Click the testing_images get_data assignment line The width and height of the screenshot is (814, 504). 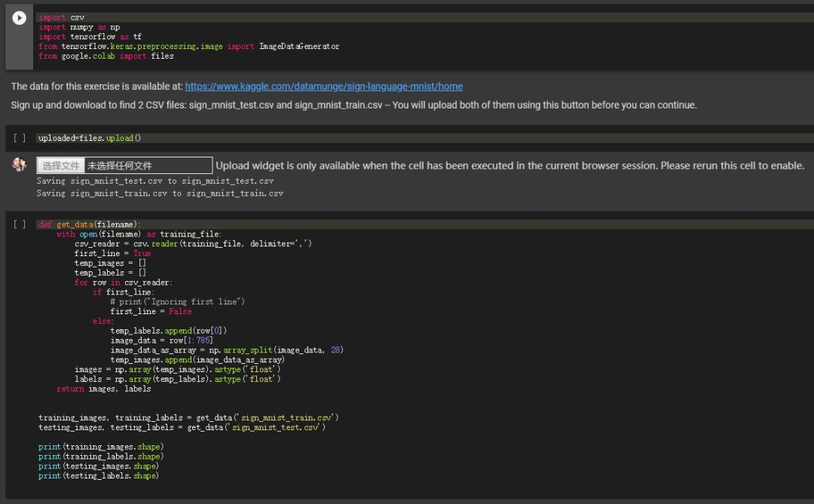tap(182, 428)
